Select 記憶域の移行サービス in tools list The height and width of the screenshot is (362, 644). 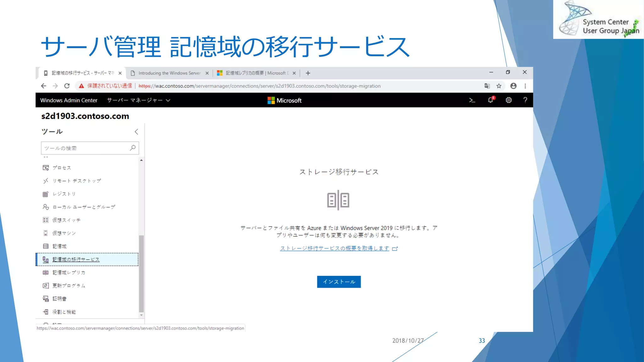click(87, 260)
